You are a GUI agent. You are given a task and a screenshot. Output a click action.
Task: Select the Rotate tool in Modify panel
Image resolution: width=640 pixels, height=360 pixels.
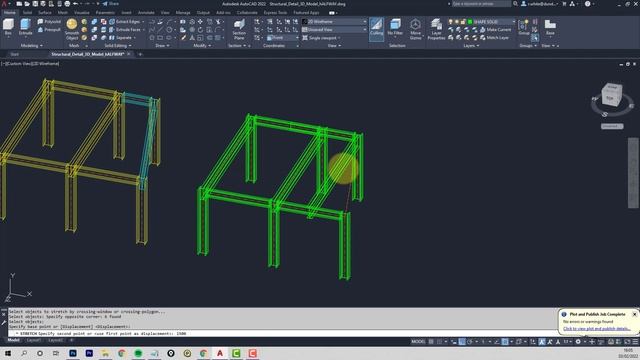pyautogui.click(x=200, y=30)
